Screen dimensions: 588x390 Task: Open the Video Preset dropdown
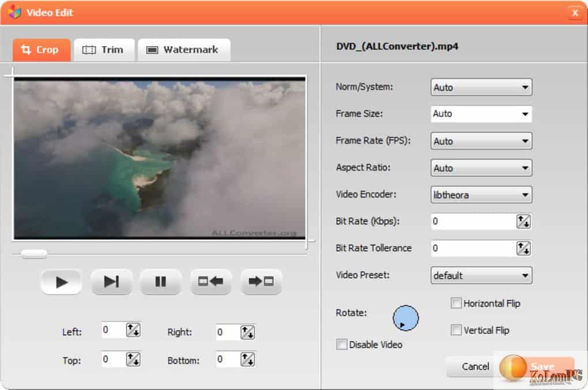pyautogui.click(x=481, y=275)
